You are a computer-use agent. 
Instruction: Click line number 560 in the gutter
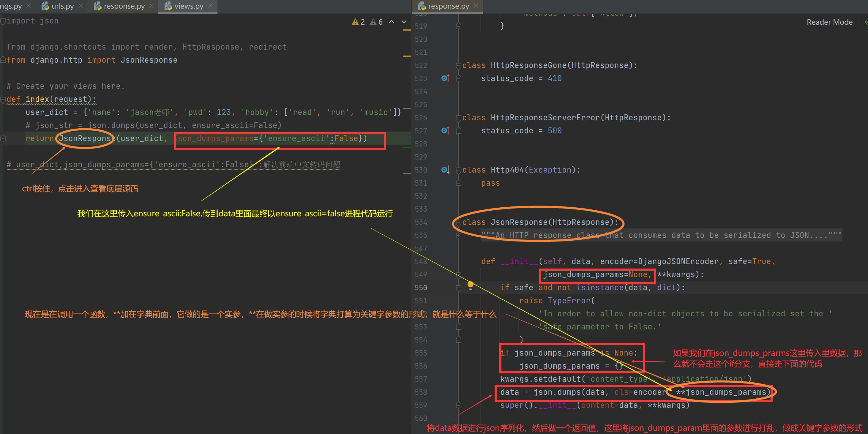(x=421, y=419)
